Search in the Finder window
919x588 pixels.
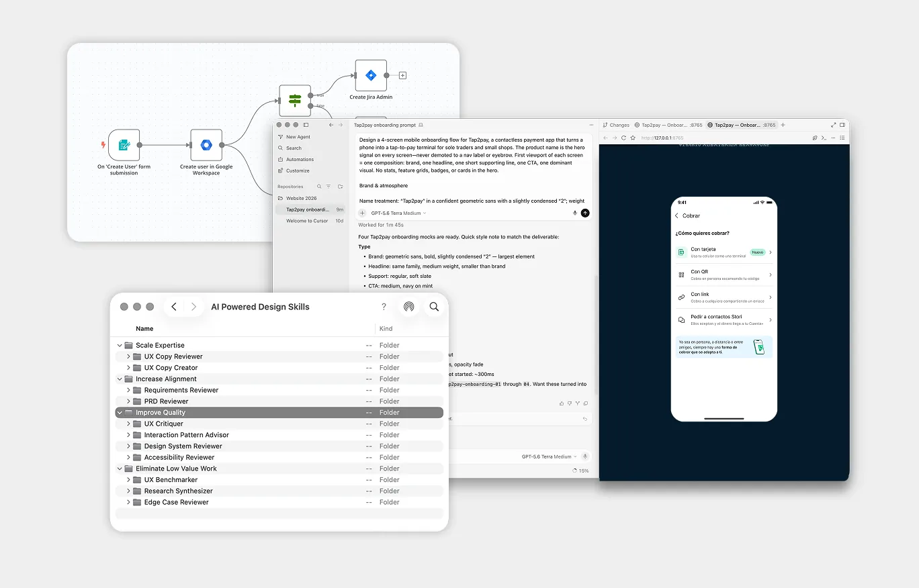coord(434,307)
